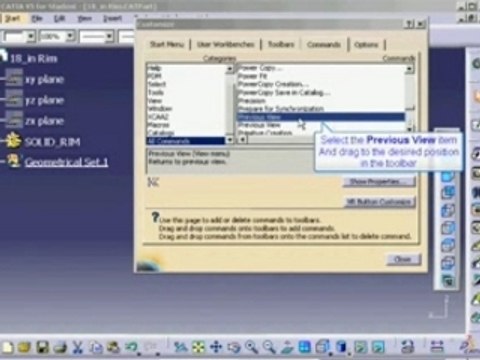480x360 pixels.
Task: Click the question mark help button in dialog title
Action: coord(409,24)
